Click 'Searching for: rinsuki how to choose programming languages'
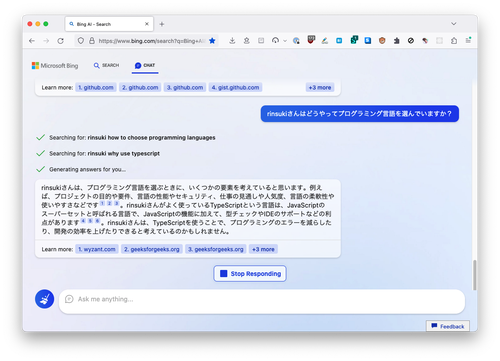The height and width of the screenshot is (361, 500). click(132, 137)
